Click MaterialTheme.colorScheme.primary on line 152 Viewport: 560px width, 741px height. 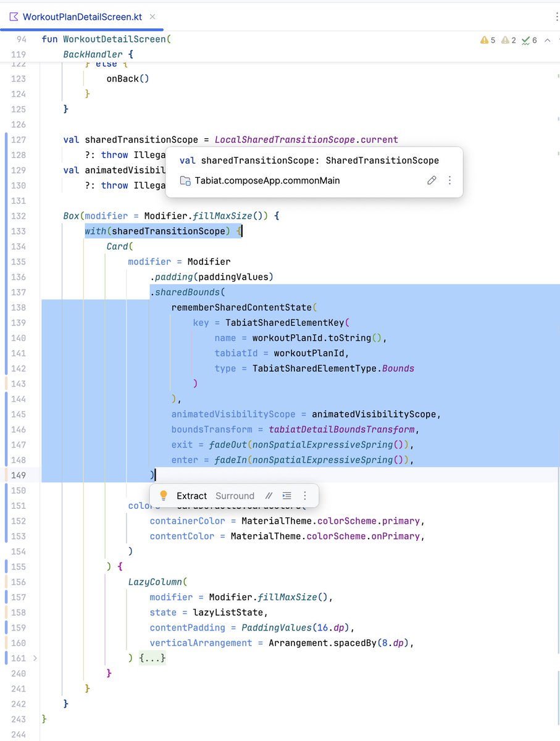pos(330,521)
